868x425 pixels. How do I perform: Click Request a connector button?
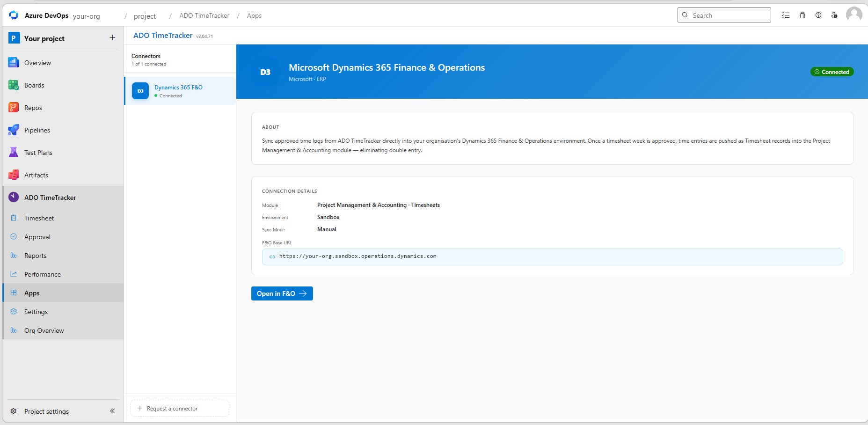180,408
